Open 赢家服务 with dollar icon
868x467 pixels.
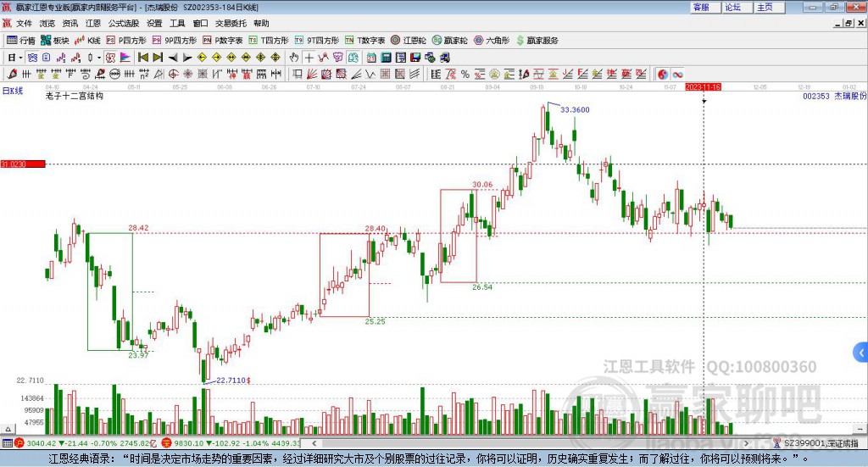[537, 41]
